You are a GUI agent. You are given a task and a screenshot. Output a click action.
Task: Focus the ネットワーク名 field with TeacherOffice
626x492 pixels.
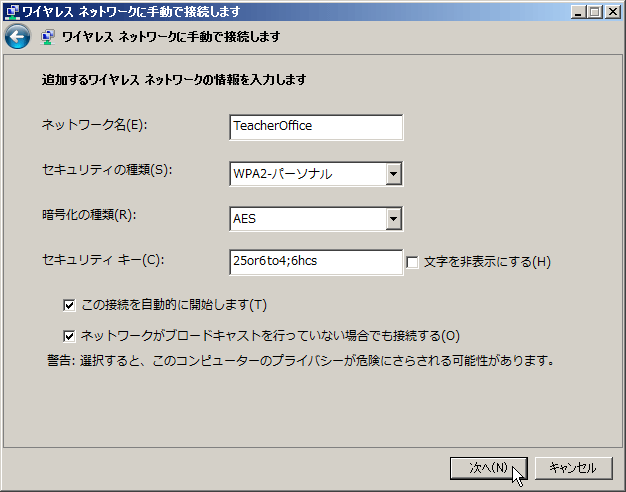316,127
